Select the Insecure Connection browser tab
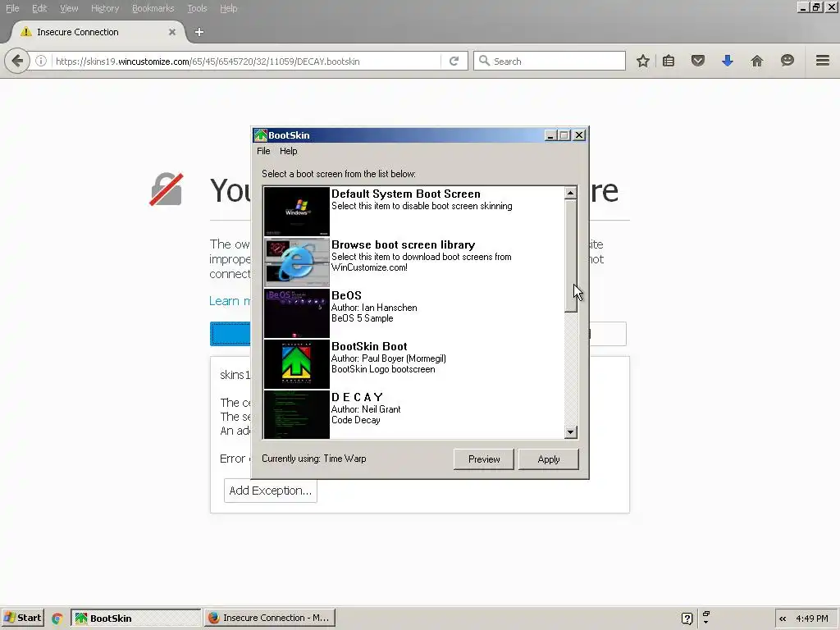The width and height of the screenshot is (840, 630). point(97,32)
